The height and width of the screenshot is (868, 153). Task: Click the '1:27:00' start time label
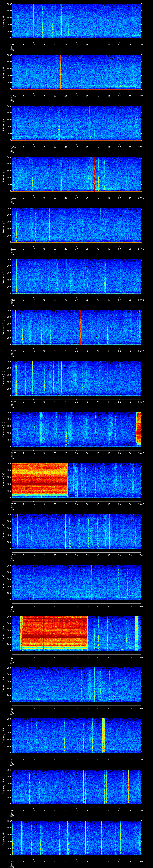[x=12, y=606]
